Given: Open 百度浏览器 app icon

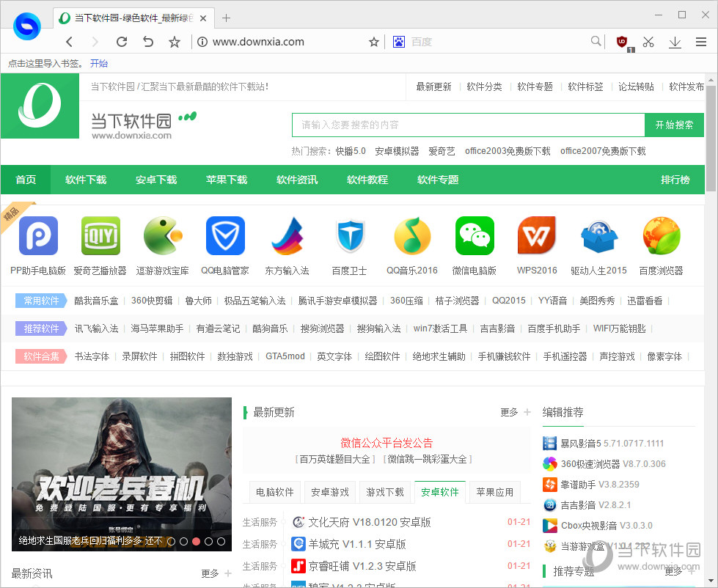Looking at the screenshot, I should tap(662, 235).
